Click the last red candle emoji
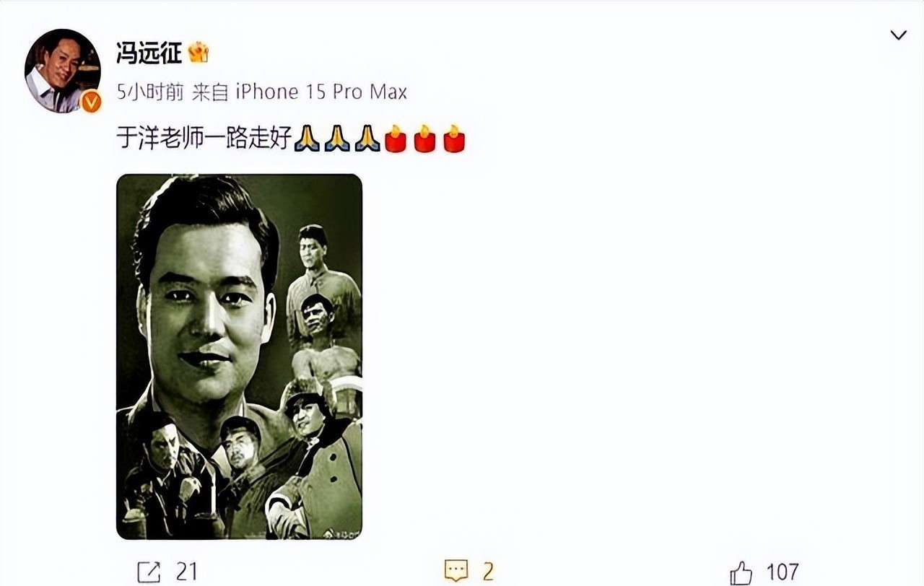This screenshot has width=924, height=586. click(x=454, y=138)
